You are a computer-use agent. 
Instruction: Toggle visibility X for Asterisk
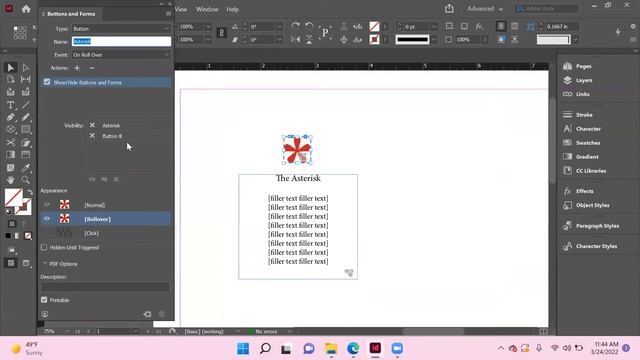(x=92, y=125)
